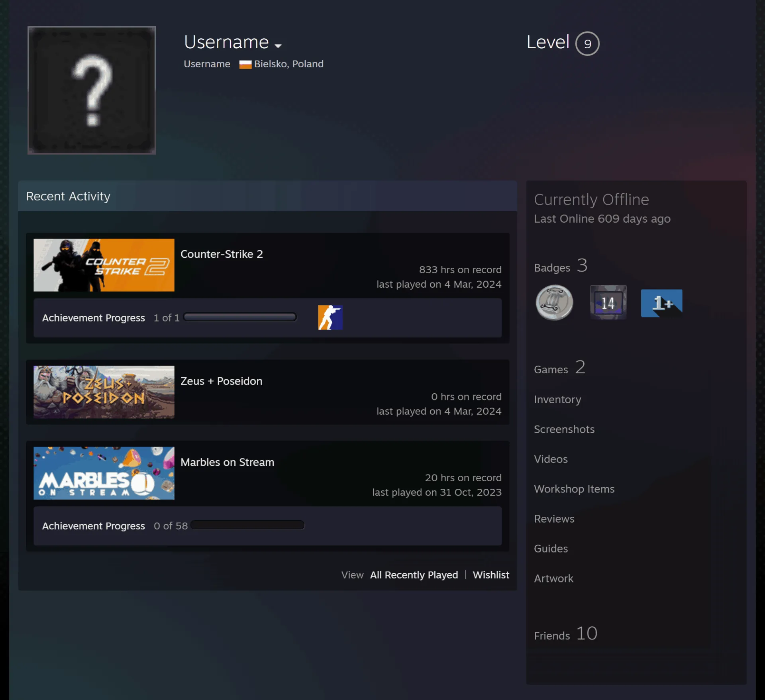
Task: Expand the Username dropdown arrow
Action: coord(278,46)
